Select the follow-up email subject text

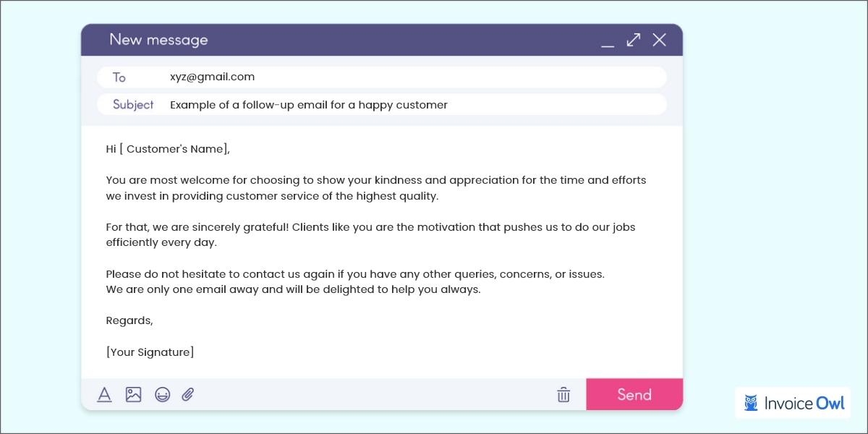click(x=309, y=104)
